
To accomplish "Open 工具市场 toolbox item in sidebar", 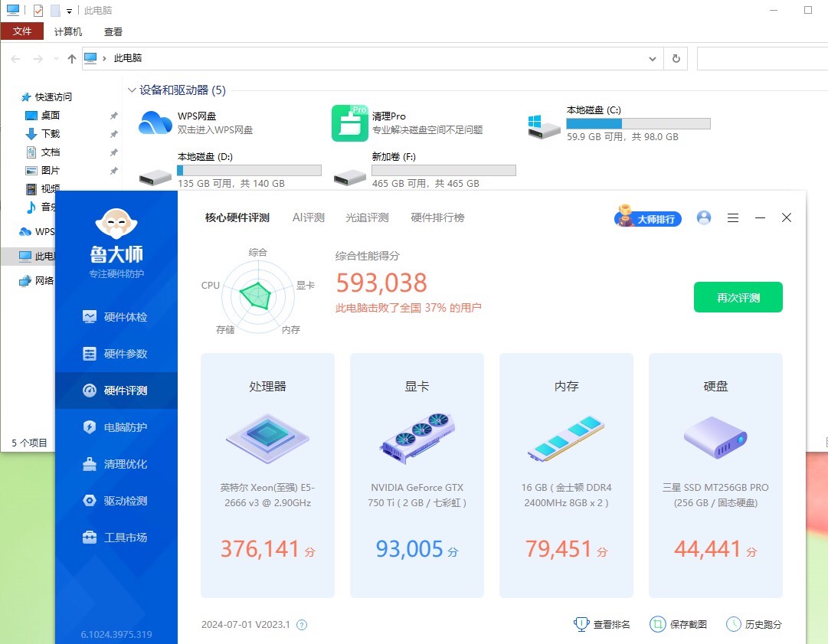I will pos(116,538).
